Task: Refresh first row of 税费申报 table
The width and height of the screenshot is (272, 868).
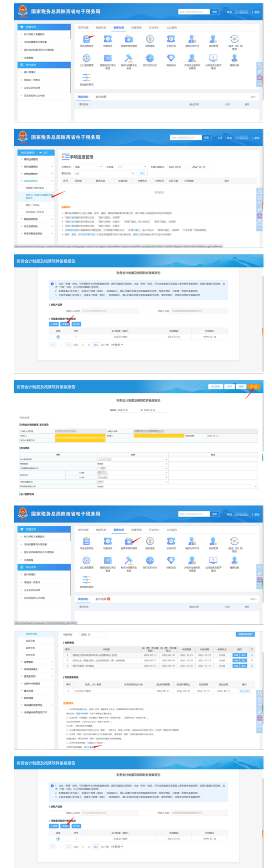Action: tap(252, 655)
